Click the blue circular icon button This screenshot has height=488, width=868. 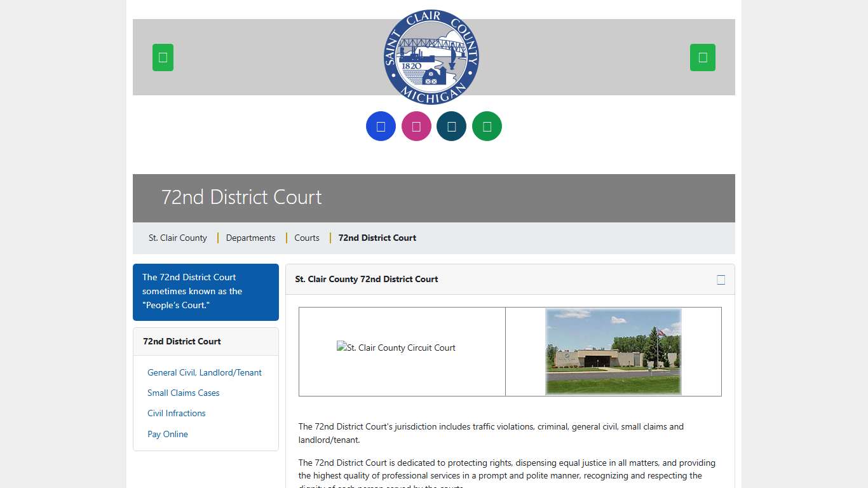pyautogui.click(x=381, y=126)
